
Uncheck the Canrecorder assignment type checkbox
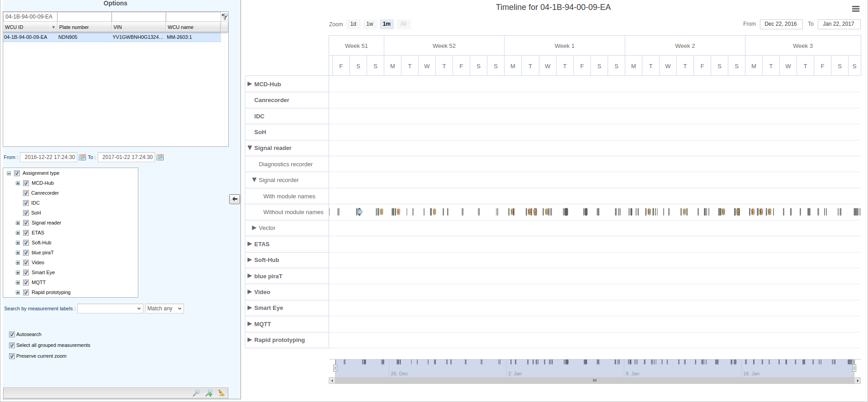[26, 193]
